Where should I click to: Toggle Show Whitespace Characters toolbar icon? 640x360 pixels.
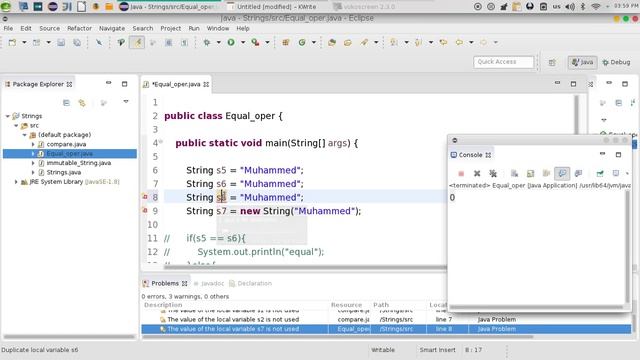(x=184, y=42)
